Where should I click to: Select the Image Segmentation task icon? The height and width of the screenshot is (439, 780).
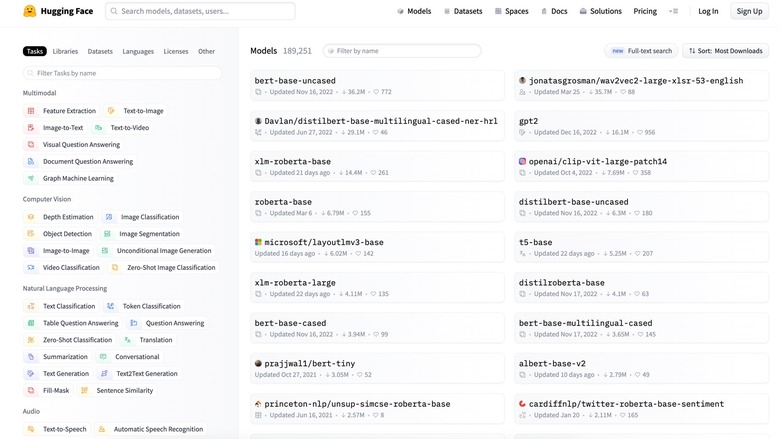coord(107,234)
